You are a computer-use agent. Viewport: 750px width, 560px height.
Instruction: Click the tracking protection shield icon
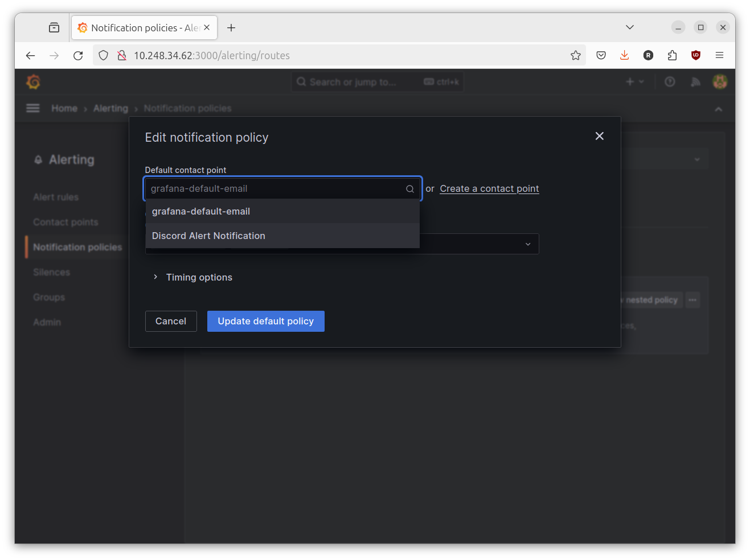pos(103,55)
